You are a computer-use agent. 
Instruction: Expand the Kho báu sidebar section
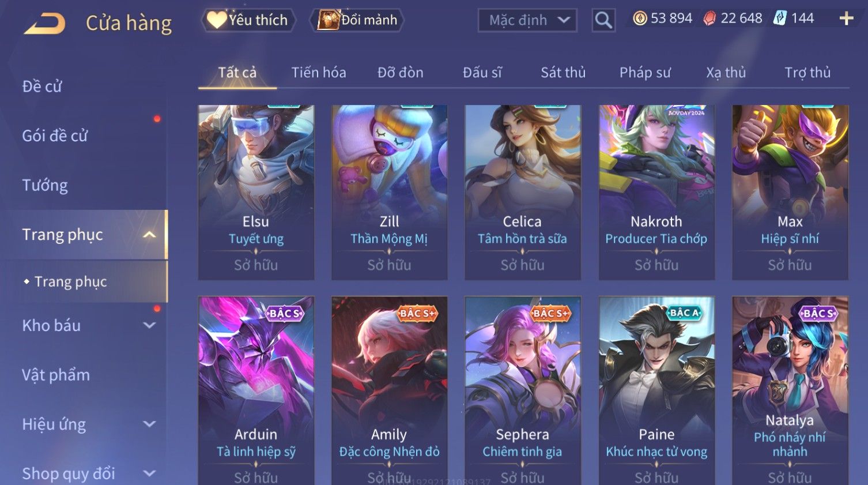click(149, 325)
